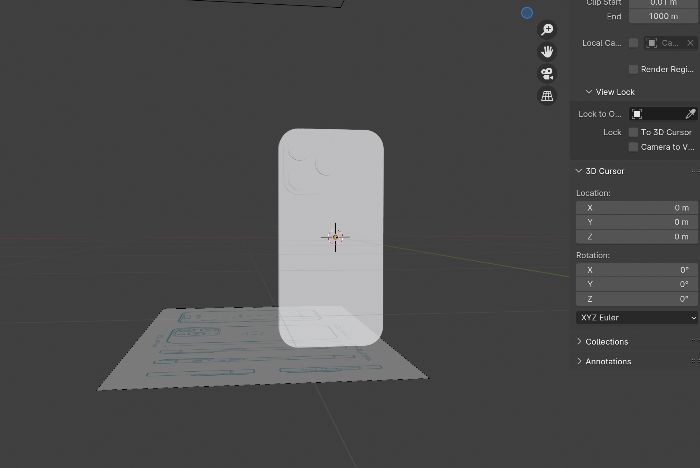The width and height of the screenshot is (700, 468).
Task: Click the Clip Start 0.01 m field
Action: click(x=663, y=3)
